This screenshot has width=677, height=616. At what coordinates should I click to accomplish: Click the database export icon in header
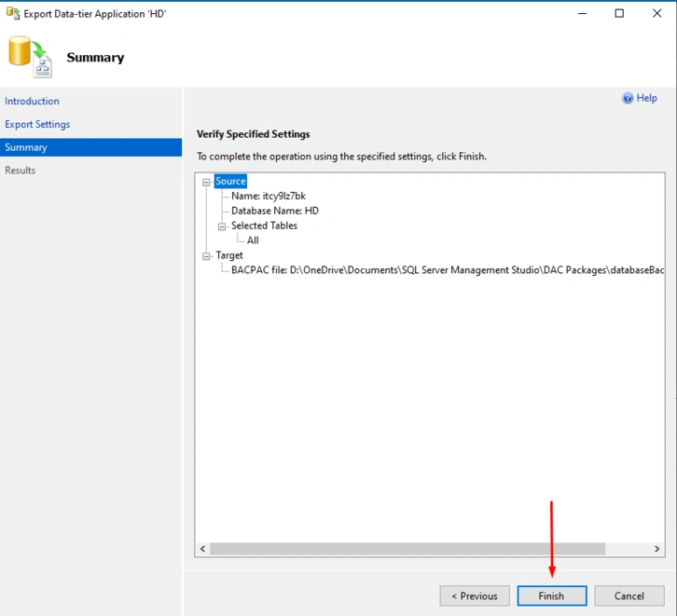(30, 57)
